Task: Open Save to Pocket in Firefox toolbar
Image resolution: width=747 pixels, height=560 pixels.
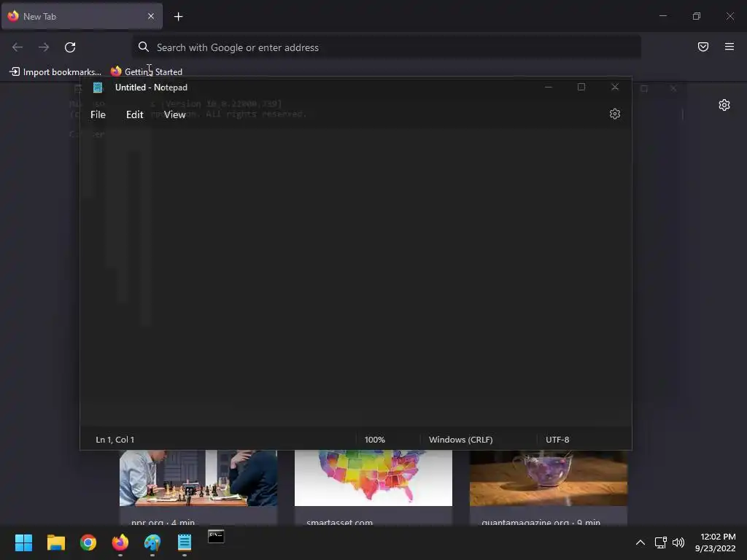Action: [703, 47]
